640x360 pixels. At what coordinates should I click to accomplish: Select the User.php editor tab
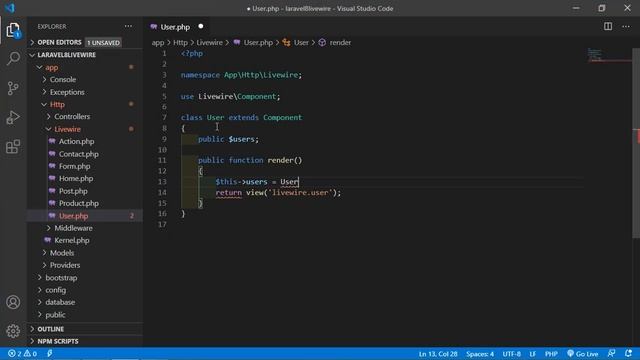tap(175, 27)
